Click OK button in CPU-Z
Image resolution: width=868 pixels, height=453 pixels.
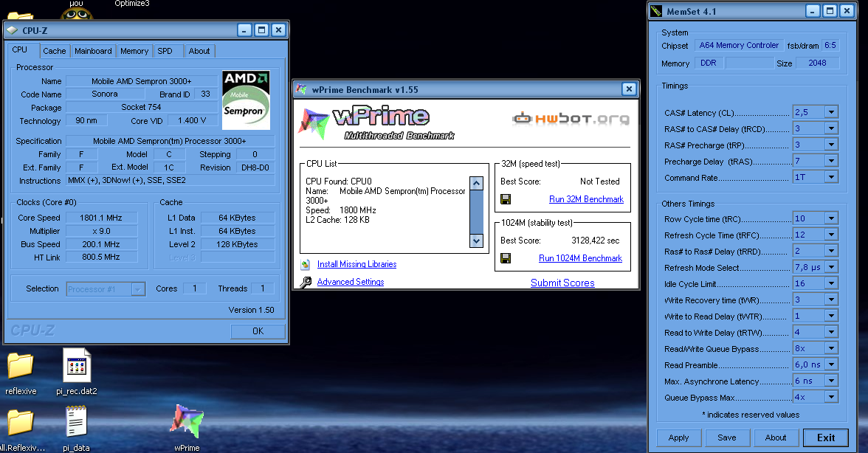258,331
